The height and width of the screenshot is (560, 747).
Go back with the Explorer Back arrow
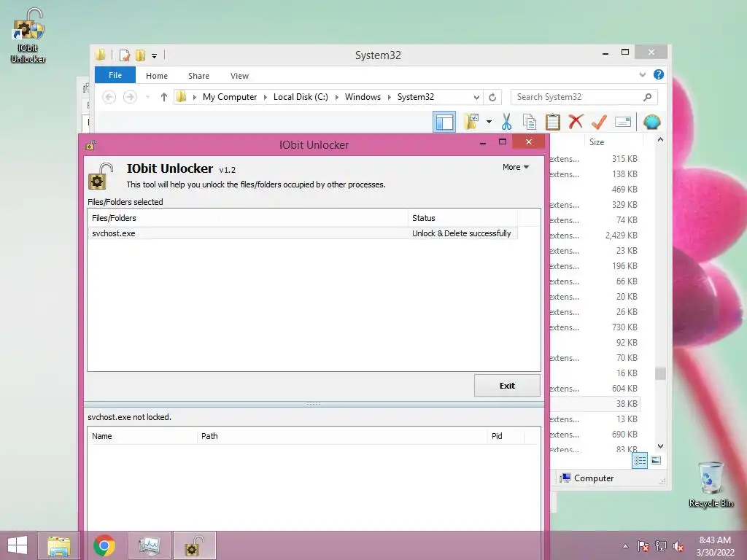click(x=109, y=97)
